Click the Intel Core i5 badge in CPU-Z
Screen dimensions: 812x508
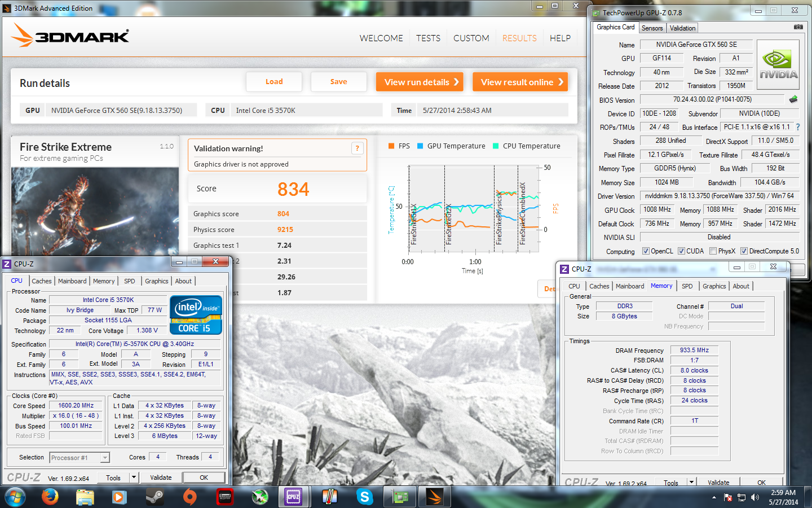coord(196,314)
